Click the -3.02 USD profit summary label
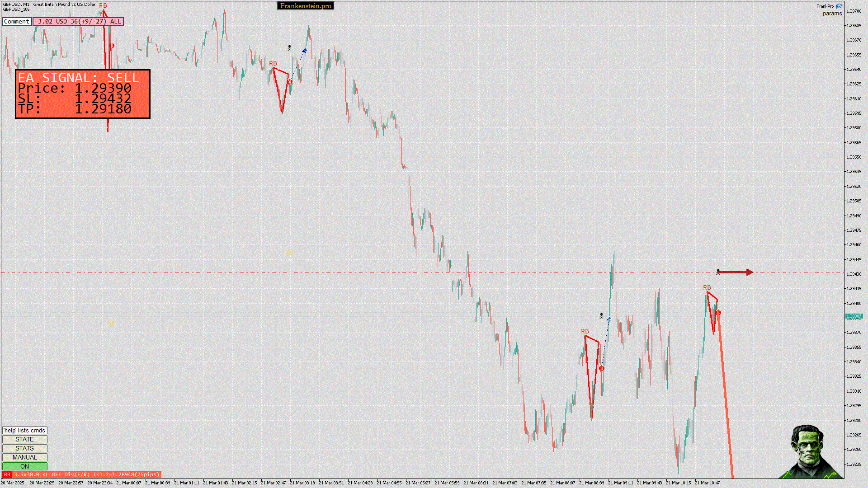Viewport: 868px width, 488px height. pyautogui.click(x=78, y=21)
